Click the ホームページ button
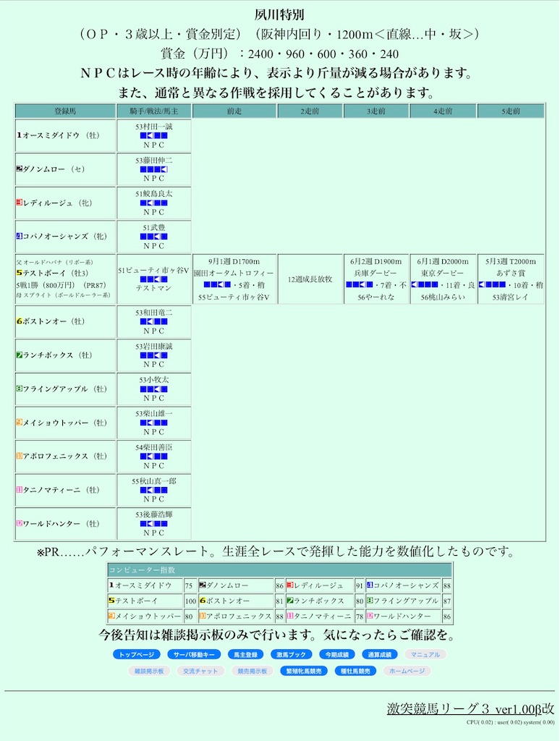 407,671
